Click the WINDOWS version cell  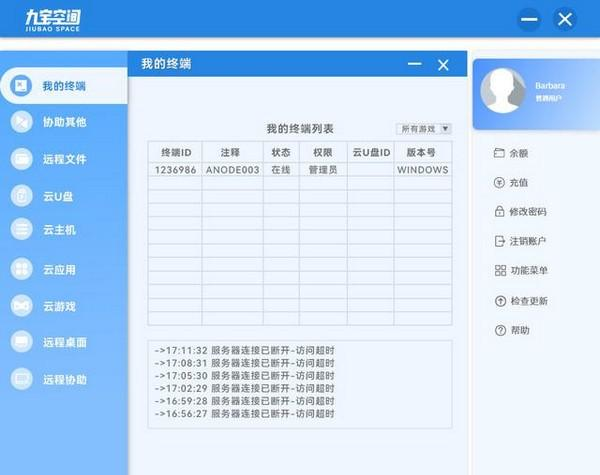[x=423, y=170]
